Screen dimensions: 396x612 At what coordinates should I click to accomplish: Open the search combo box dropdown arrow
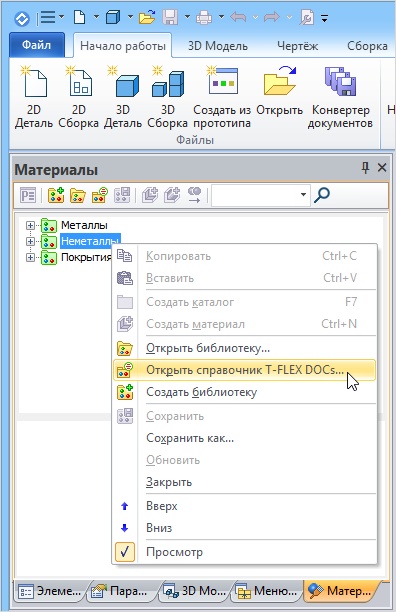click(303, 194)
